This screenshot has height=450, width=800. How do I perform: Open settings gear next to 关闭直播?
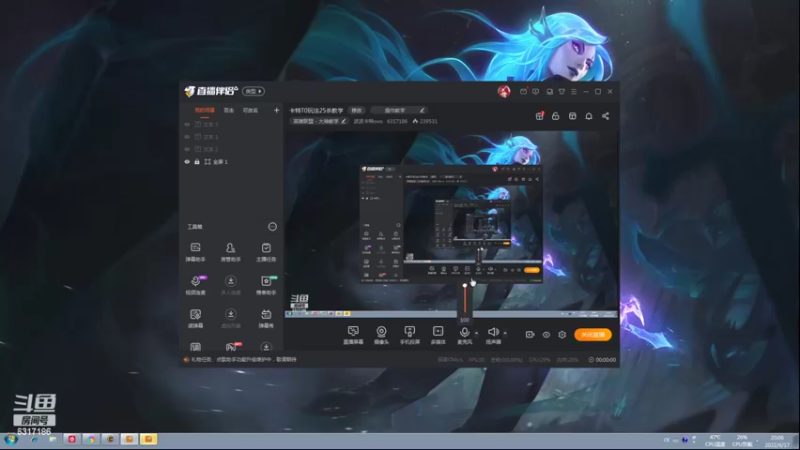562,335
